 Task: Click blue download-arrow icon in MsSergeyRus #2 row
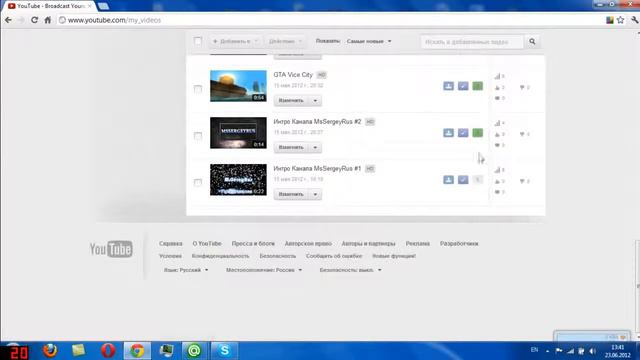(x=449, y=133)
